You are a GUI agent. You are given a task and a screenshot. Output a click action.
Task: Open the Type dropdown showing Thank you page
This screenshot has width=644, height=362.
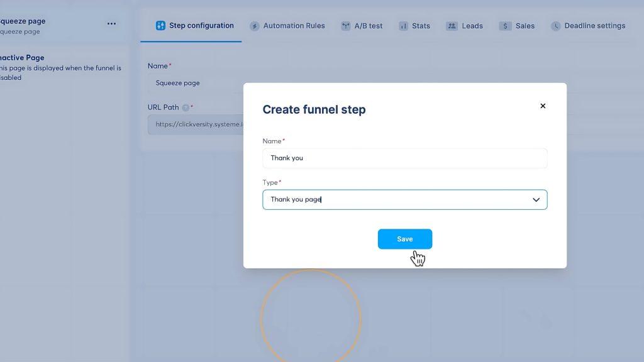(x=404, y=199)
